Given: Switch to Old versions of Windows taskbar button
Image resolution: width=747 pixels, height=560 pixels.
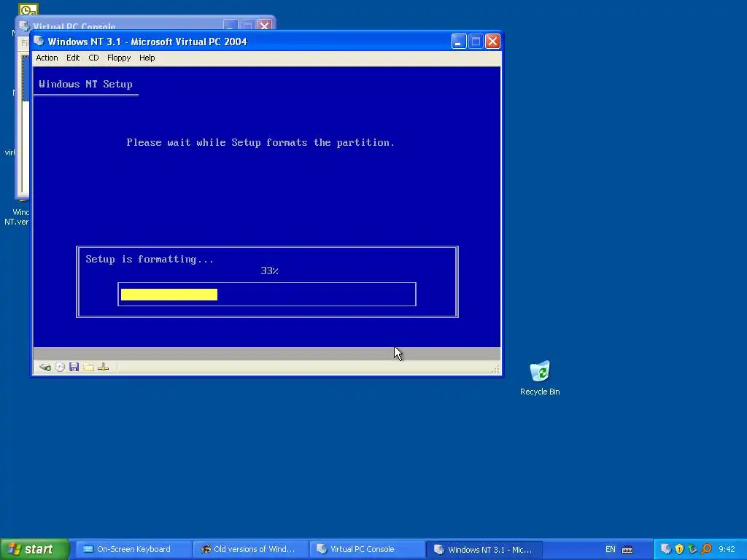Looking at the screenshot, I should point(251,549).
